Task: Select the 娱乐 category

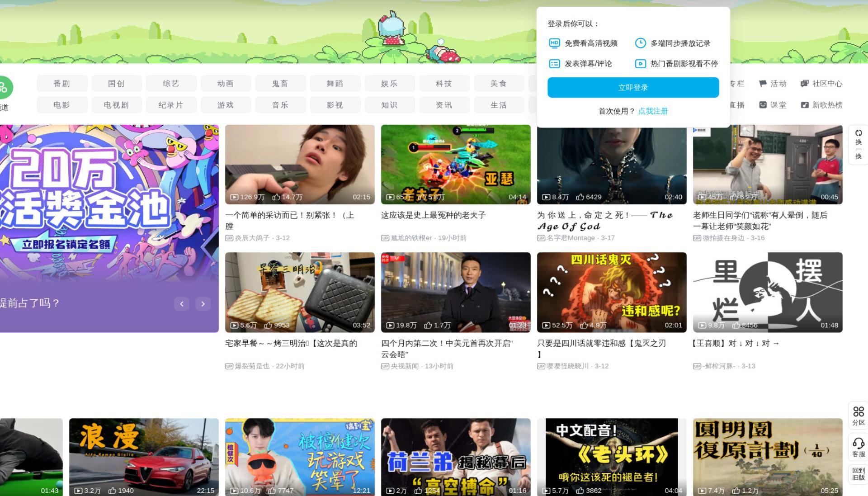Action: [390, 84]
